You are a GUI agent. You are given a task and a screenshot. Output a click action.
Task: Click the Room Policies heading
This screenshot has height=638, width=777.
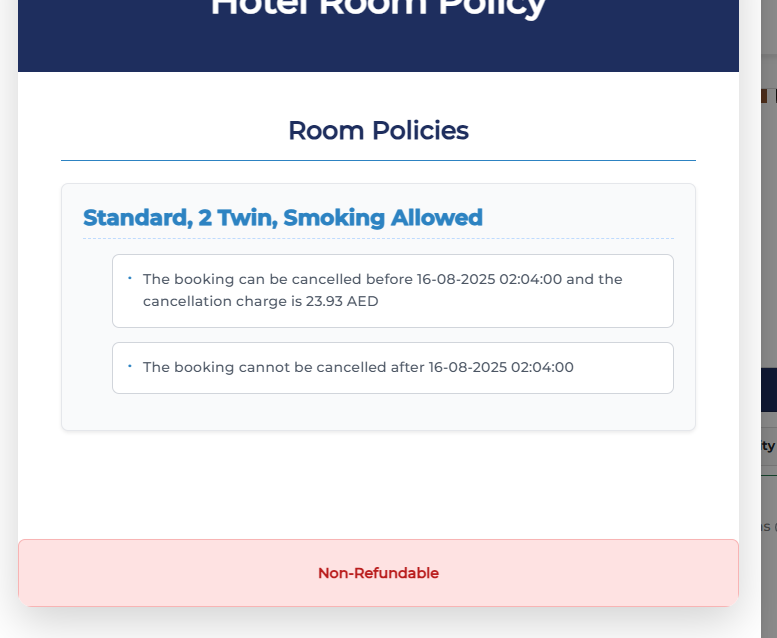click(x=378, y=130)
